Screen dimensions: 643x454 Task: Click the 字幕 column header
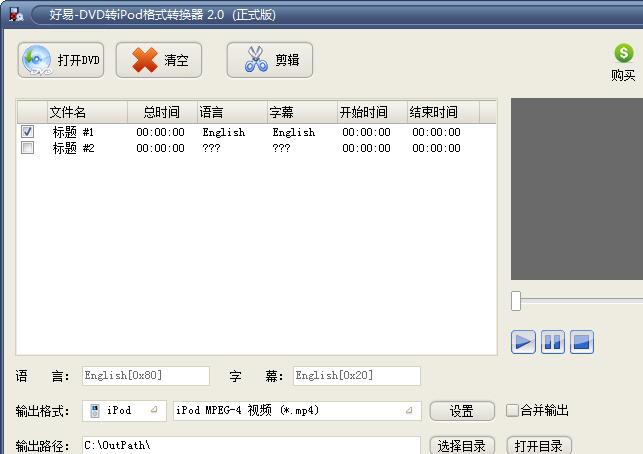pos(302,112)
